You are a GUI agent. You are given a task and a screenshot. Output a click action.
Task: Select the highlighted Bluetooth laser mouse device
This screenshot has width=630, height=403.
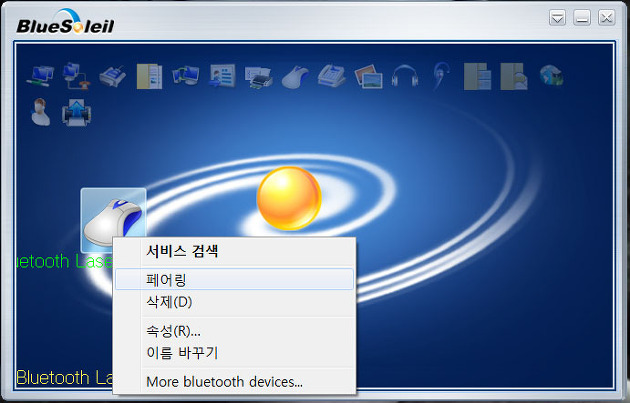click(x=113, y=220)
